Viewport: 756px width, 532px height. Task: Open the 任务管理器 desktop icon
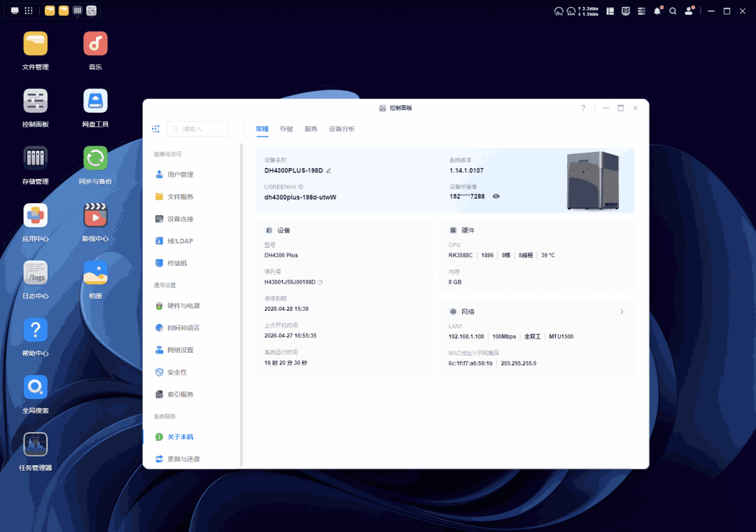[35, 444]
